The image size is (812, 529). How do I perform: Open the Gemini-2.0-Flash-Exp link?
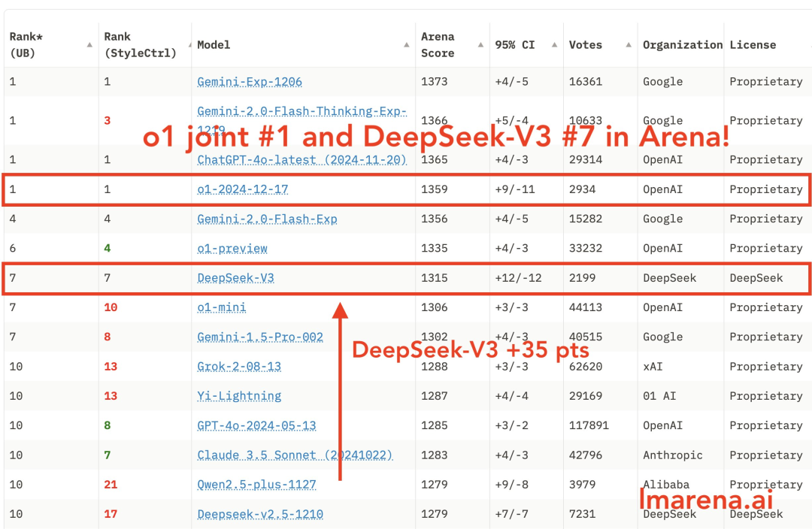(267, 219)
